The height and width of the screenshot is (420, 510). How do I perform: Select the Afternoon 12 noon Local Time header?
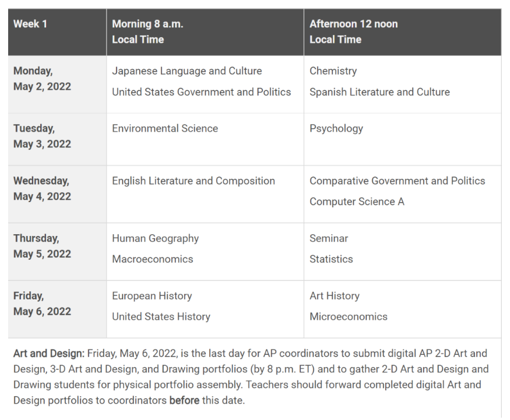click(354, 32)
